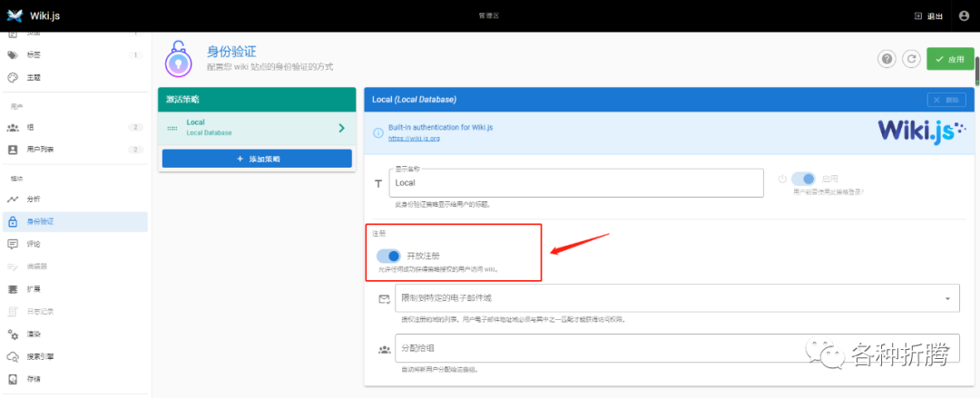Click the chevron arrow on Local strategy
The width and height of the screenshot is (980, 398).
coord(341,128)
